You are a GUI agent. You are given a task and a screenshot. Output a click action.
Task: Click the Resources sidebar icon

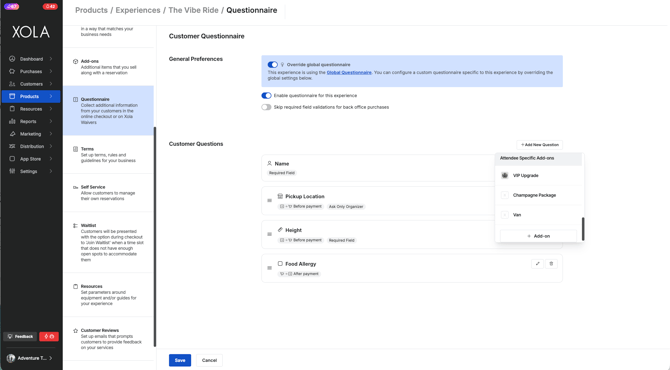12,109
